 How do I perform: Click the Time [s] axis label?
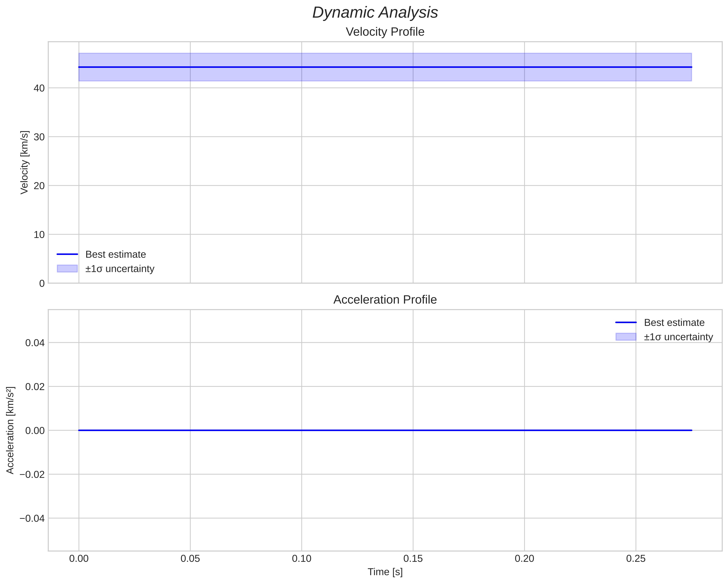pos(385,572)
